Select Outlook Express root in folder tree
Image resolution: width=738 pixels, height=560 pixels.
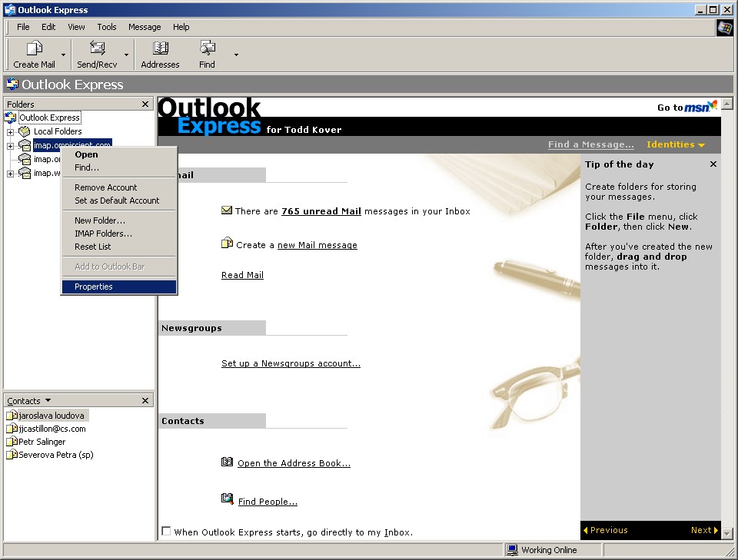click(49, 117)
